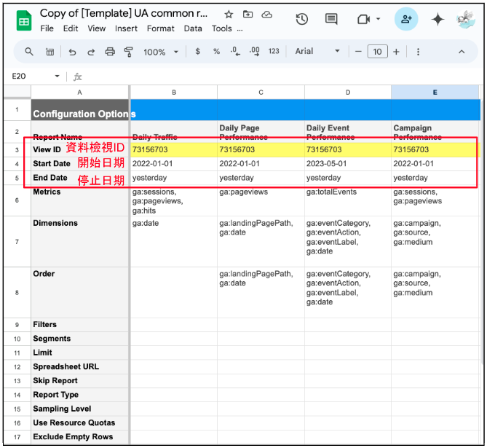Open the View menu
The image size is (487, 448).
pyautogui.click(x=96, y=28)
